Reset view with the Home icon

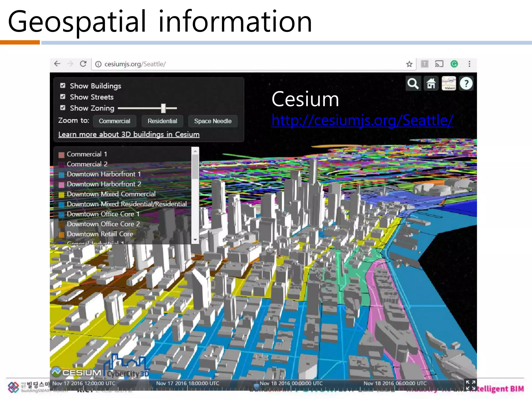point(431,83)
